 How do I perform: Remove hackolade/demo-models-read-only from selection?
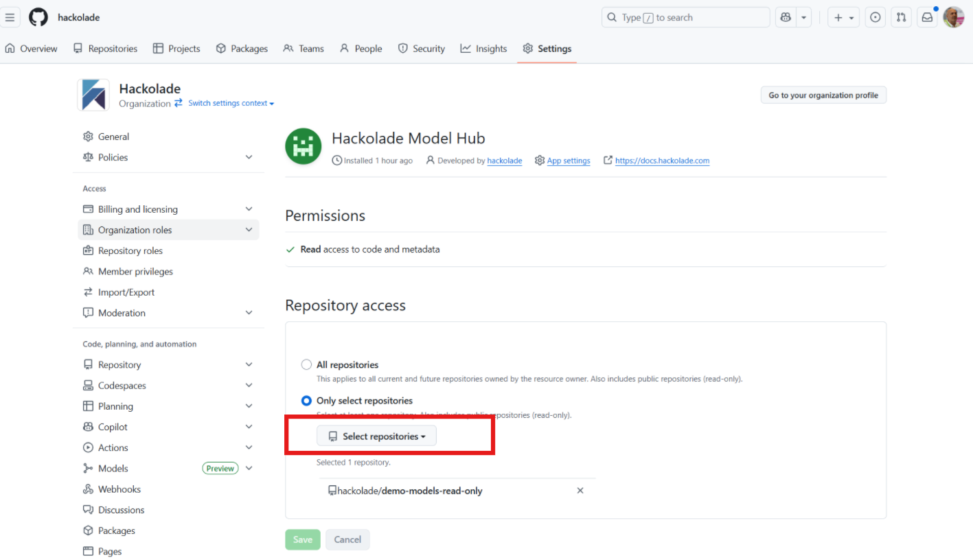pos(580,490)
